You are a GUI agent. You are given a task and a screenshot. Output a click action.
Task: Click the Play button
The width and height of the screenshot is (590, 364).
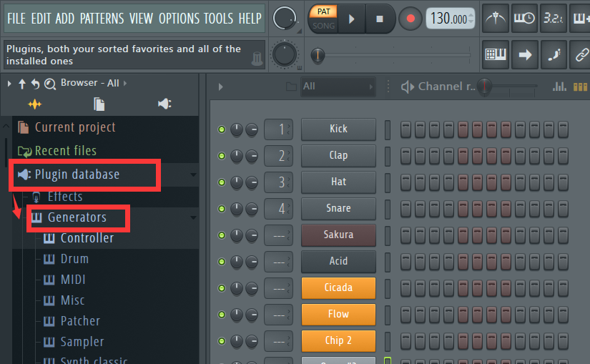[351, 19]
